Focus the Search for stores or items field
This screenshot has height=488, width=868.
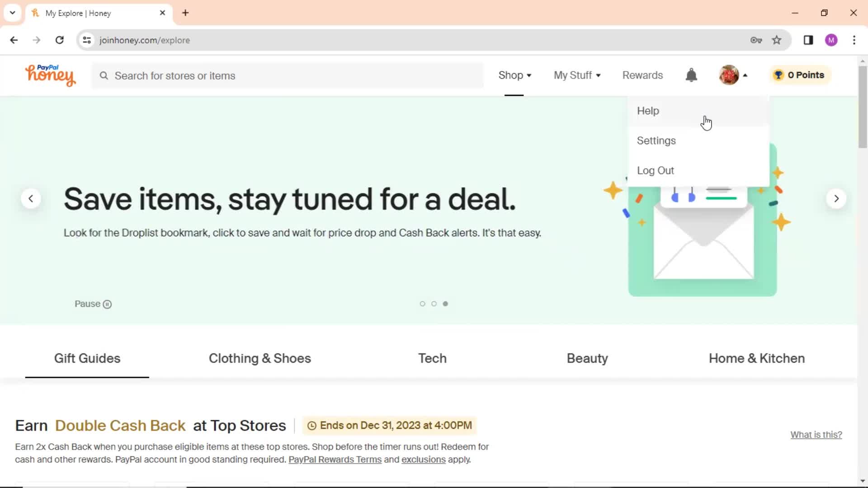[x=288, y=75]
